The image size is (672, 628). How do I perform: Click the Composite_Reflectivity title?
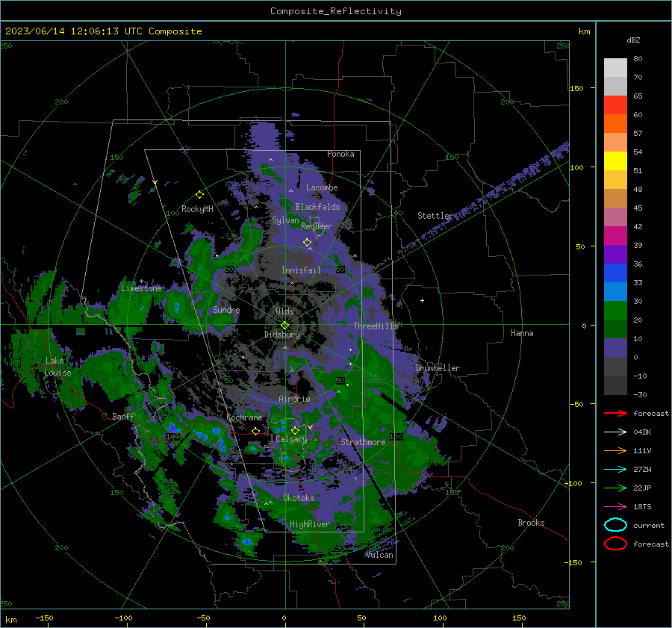click(336, 11)
